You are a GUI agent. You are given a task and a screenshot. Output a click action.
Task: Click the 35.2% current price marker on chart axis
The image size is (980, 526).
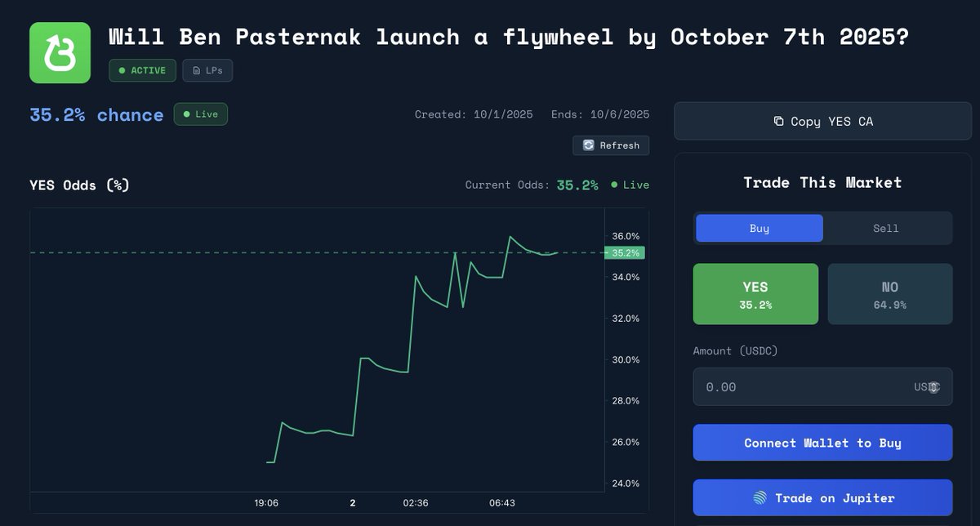625,253
